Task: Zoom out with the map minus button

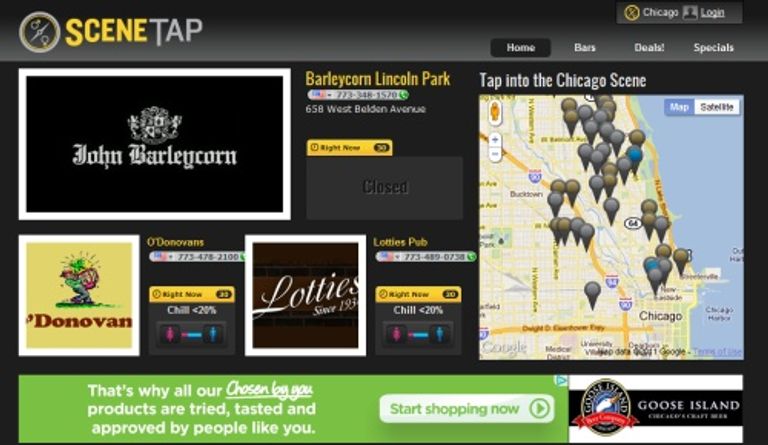Action: 495,155
